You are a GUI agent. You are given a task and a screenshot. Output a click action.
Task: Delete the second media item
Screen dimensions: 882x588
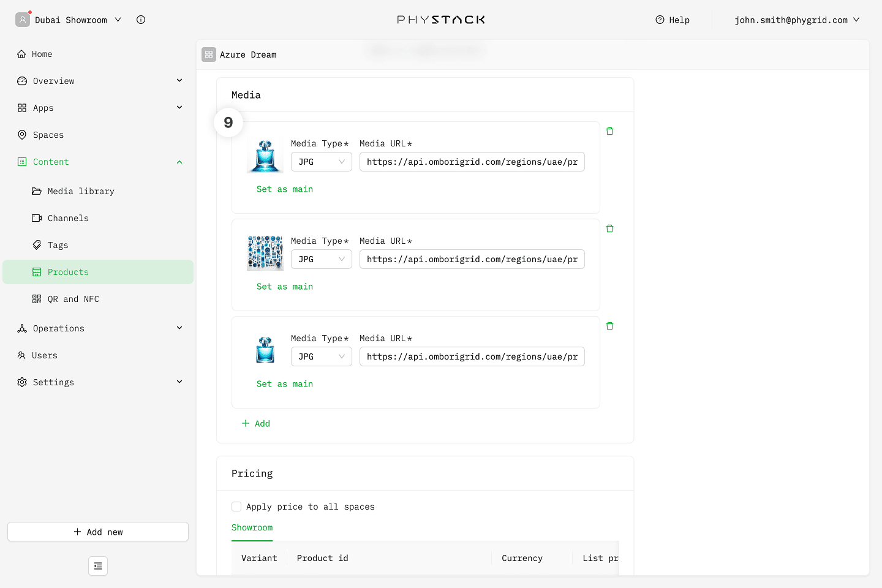609,228
